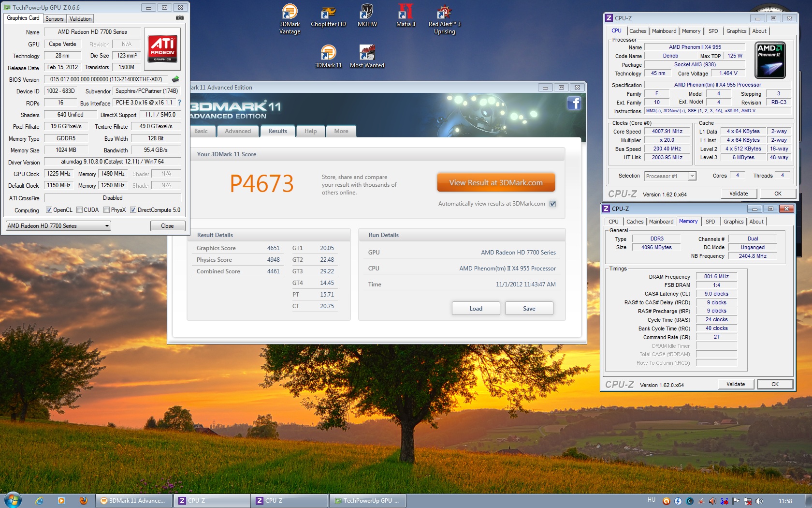Click the AMD Phenom II logo in CPU-Z
Viewport: 812px width, 508px height.
click(770, 60)
